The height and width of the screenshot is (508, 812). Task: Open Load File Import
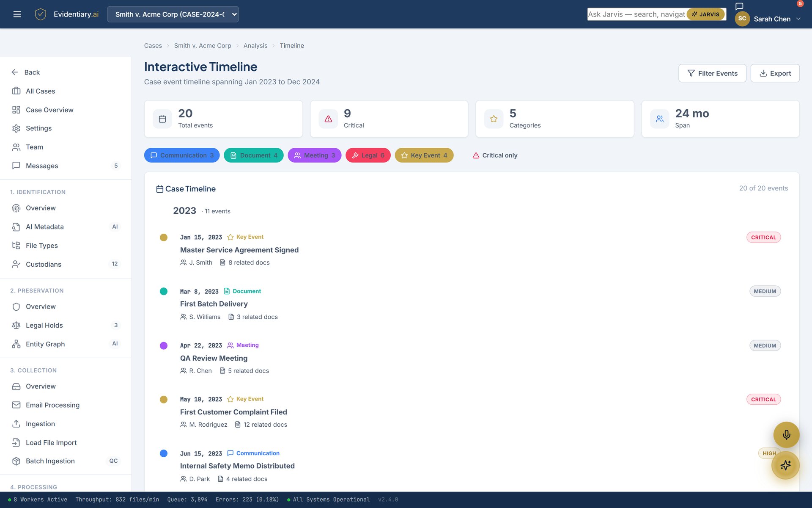click(x=66, y=443)
